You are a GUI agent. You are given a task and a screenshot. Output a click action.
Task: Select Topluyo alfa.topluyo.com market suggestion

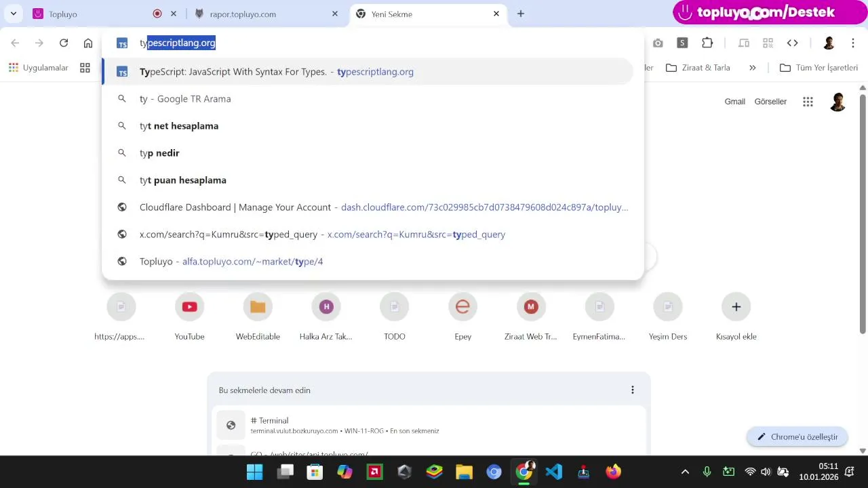[x=368, y=262]
